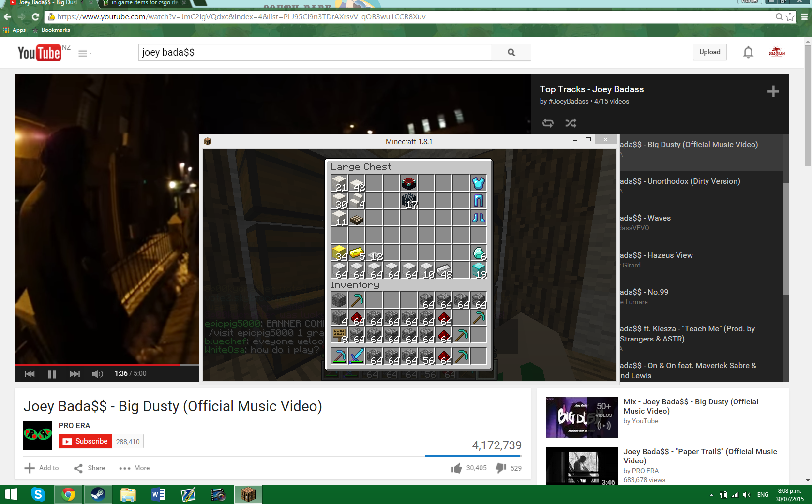
Task: Open YouTube guide menu icon
Action: (x=85, y=53)
